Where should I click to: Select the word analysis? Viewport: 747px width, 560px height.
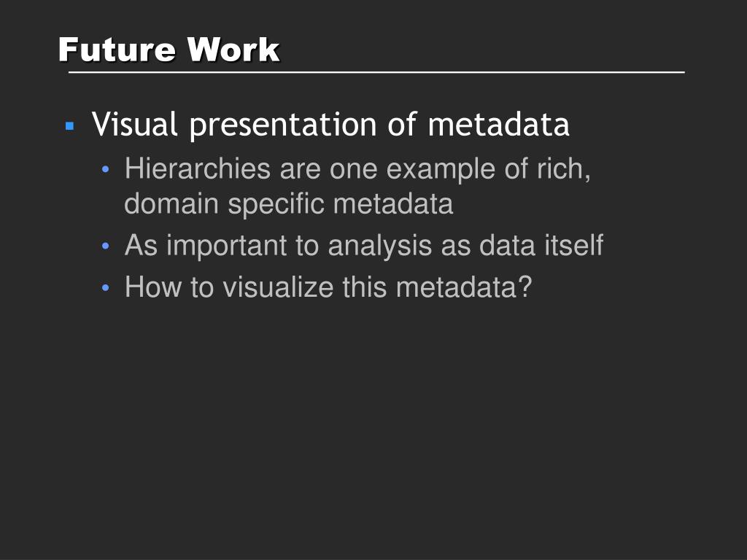(379, 246)
